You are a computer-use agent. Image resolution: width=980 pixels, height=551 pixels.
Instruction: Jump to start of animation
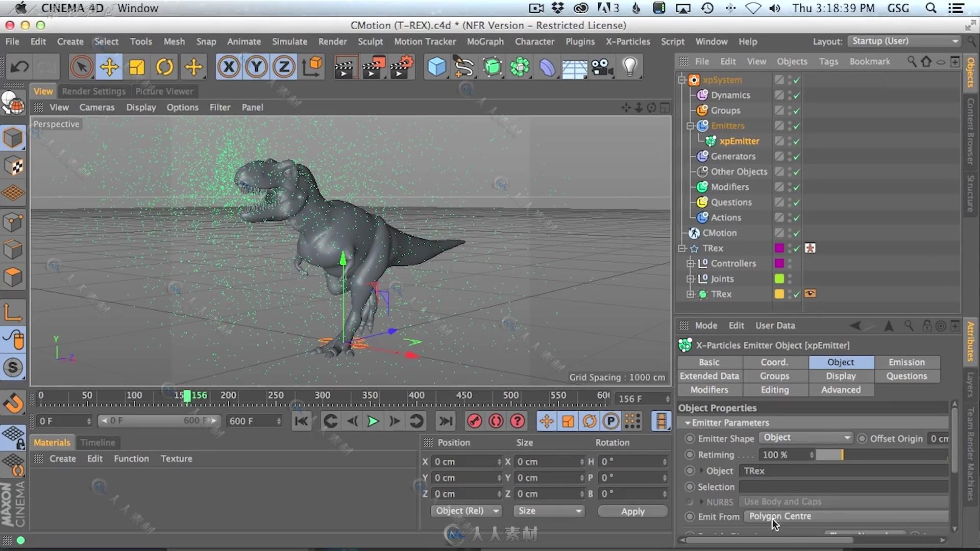pos(301,421)
